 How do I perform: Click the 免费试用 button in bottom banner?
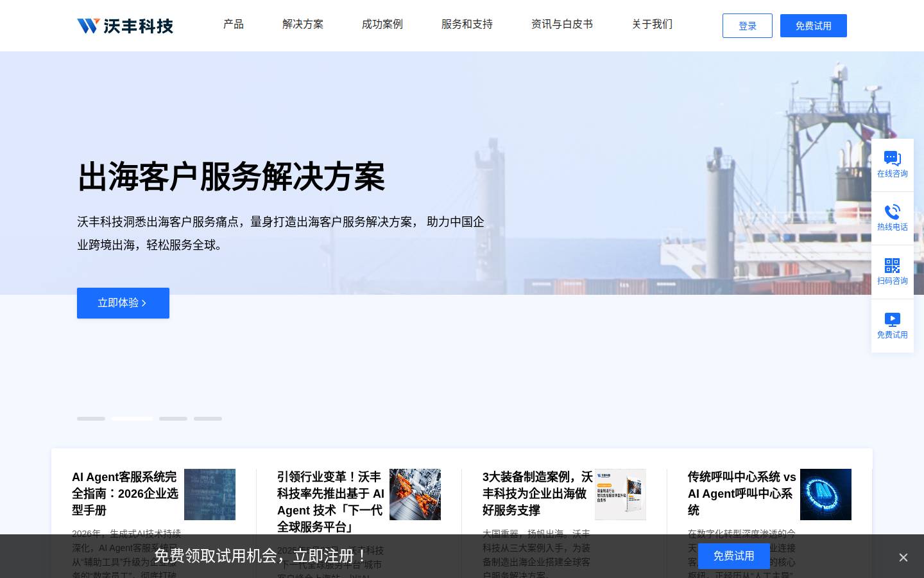tap(734, 556)
